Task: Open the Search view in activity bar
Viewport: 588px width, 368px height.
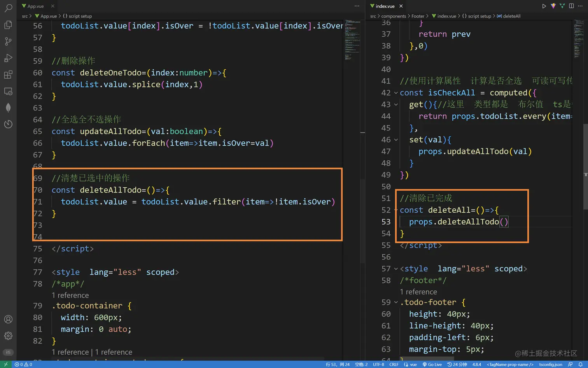Action: point(8,8)
